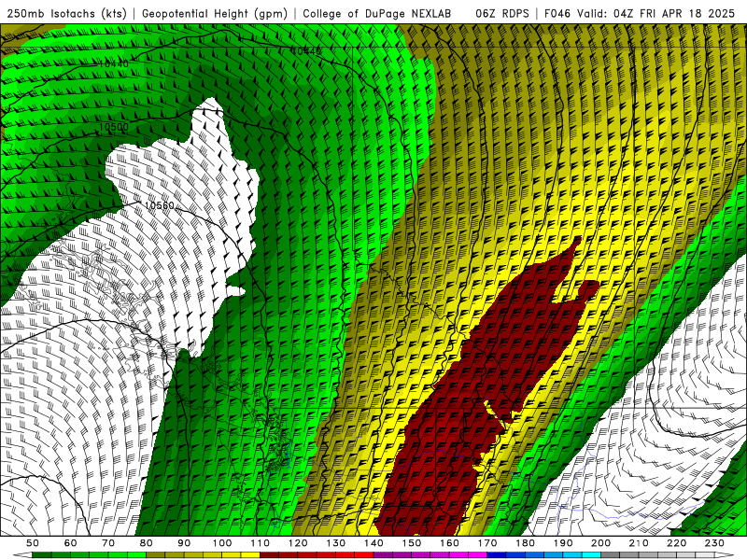Click the 230 knot colorbar label
Viewport: 747px width, 560px height.
click(x=714, y=543)
